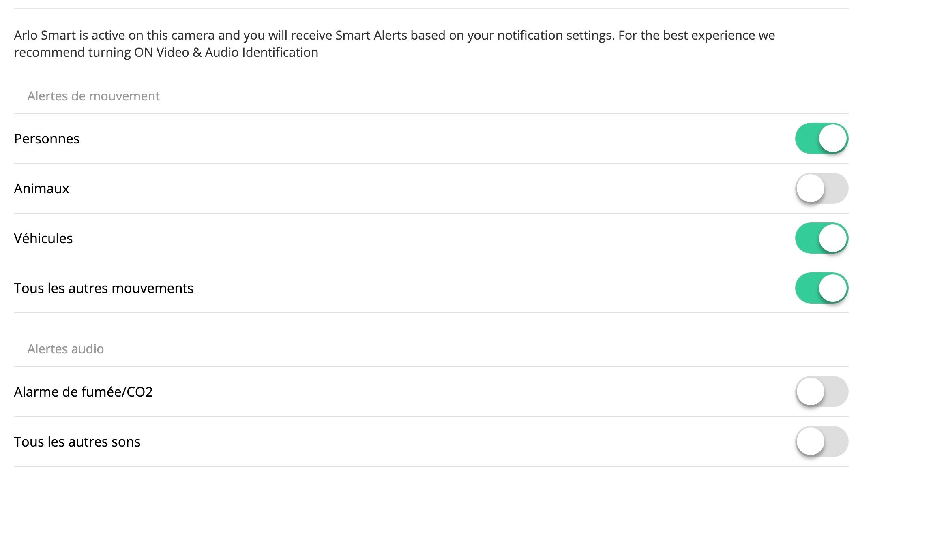Turn off the Véhicules alert toggle
The image size is (931, 560).
point(822,238)
